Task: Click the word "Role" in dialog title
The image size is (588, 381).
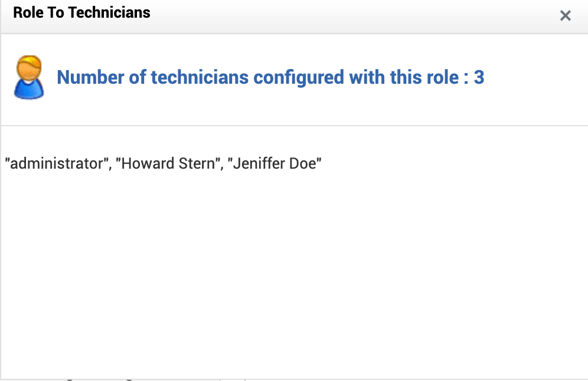Action: pyautogui.click(x=27, y=12)
